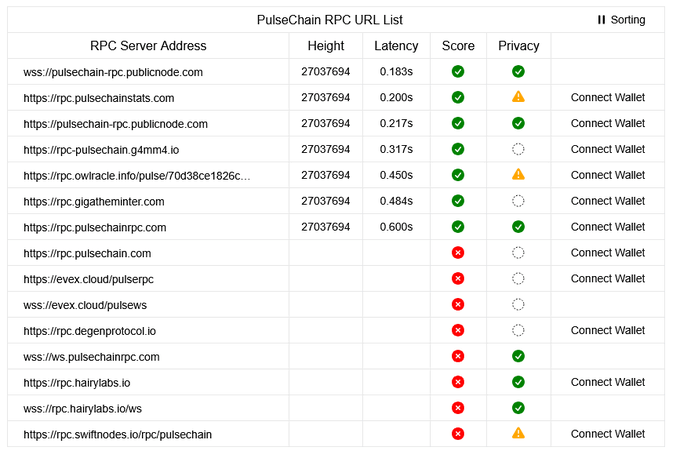Click the Privacy column header
Screen dimensions: 680x458
(x=518, y=46)
